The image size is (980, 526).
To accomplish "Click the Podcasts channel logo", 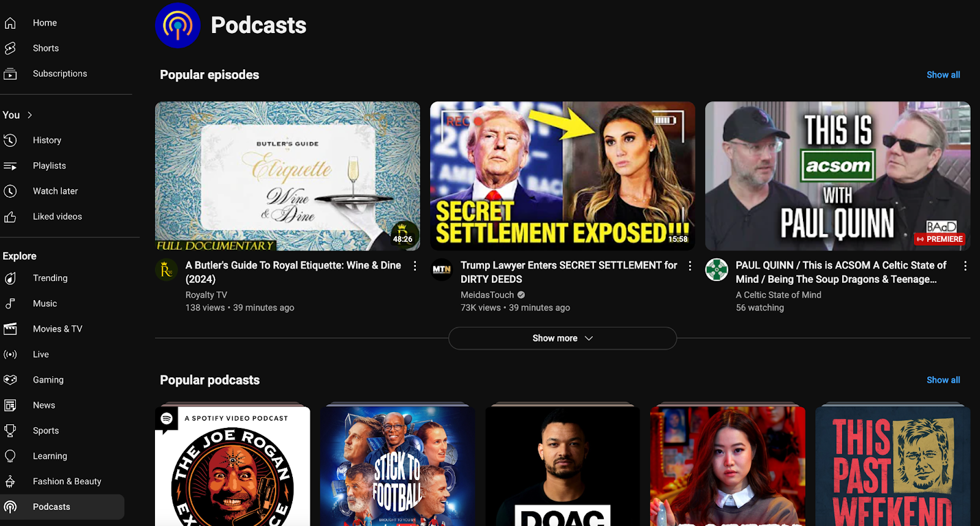I will [178, 25].
